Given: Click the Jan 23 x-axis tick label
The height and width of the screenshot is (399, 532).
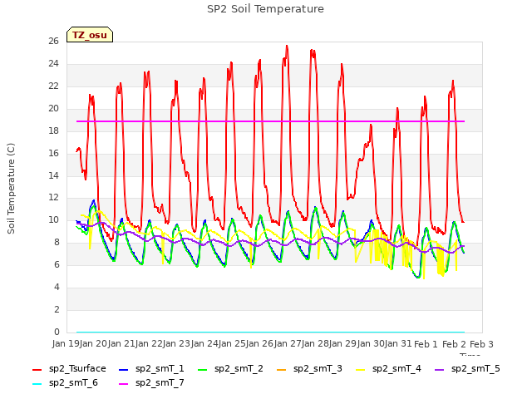Looking at the screenshot, I should point(176,344).
